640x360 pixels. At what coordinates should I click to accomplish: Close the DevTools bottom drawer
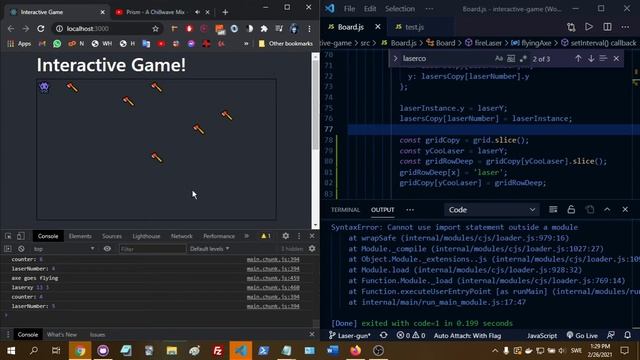tap(312, 334)
